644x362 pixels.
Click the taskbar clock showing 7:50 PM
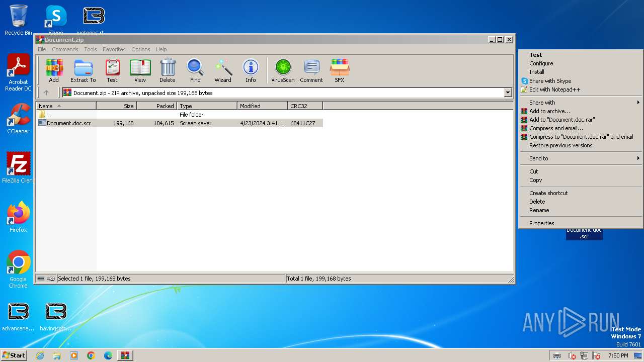click(x=618, y=355)
